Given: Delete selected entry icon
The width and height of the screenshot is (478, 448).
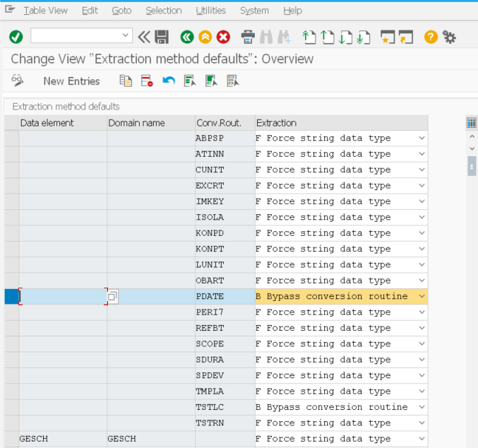Looking at the screenshot, I should [147, 81].
